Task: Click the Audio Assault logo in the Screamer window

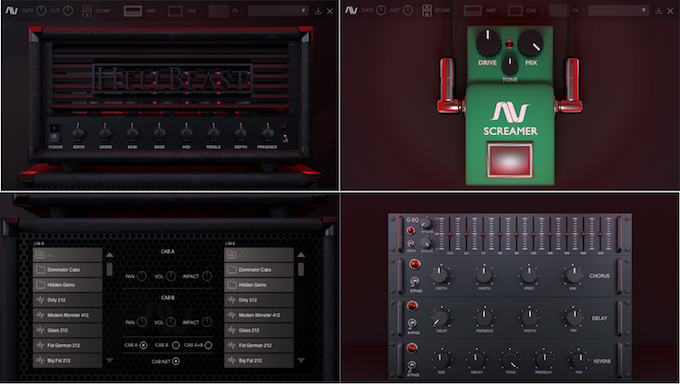Action: tap(351, 10)
